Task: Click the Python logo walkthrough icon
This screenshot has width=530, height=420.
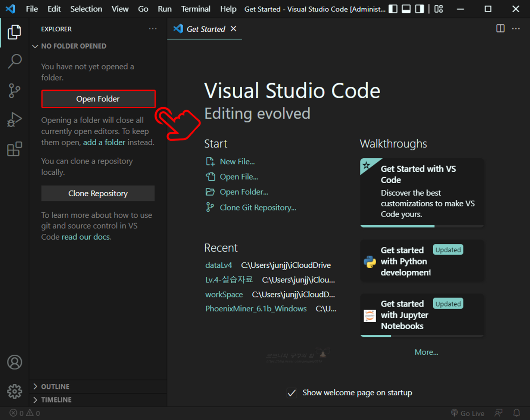Action: point(370,261)
